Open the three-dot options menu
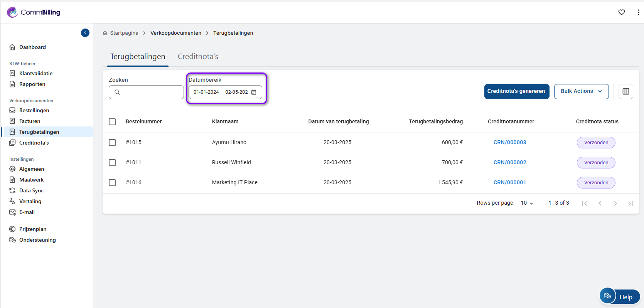 (638, 12)
